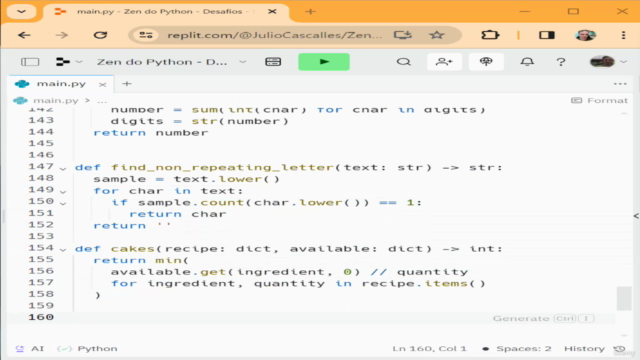
Task: Open the workspace layout tool icon
Action: [273, 62]
